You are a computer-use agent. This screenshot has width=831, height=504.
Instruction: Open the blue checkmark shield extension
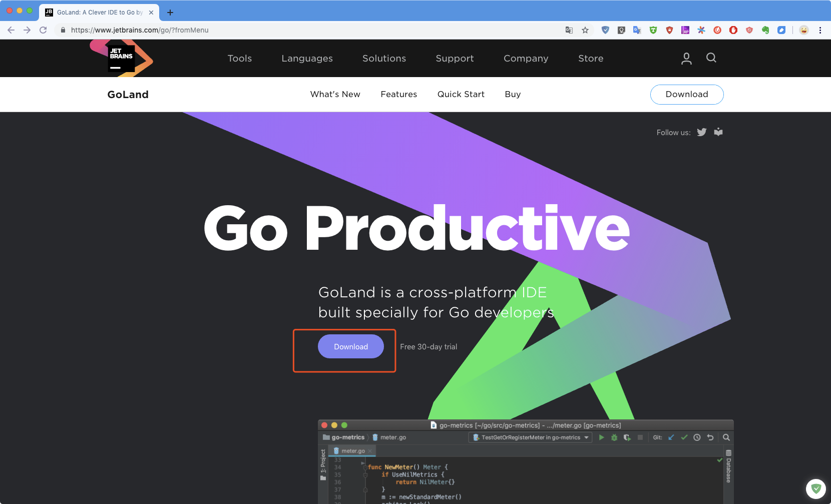click(605, 30)
